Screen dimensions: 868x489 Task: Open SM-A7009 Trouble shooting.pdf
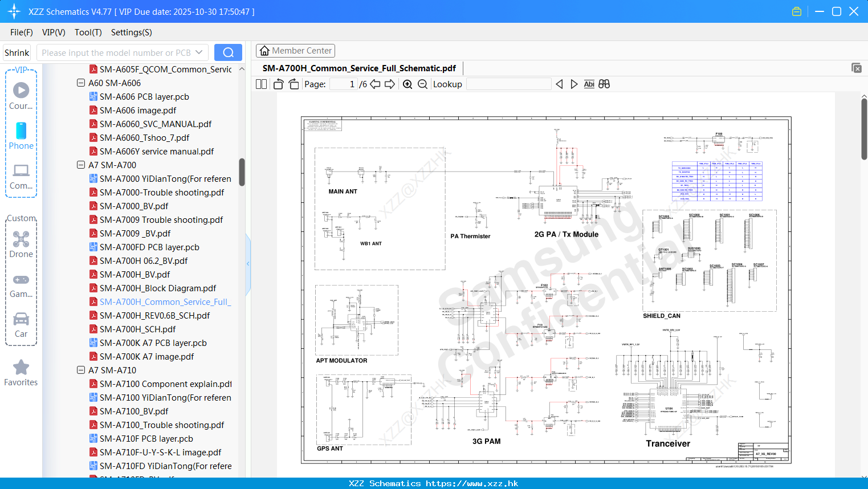point(161,219)
